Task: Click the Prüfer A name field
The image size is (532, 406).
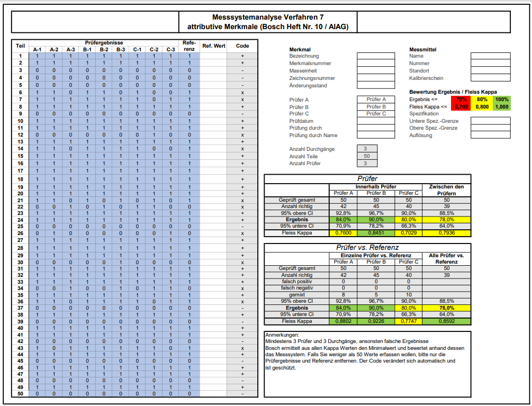Action: 376,100
